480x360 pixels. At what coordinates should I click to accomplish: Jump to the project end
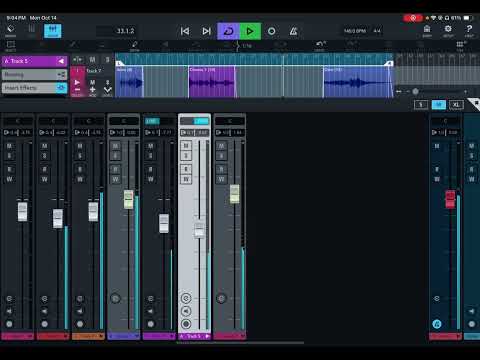point(207,31)
